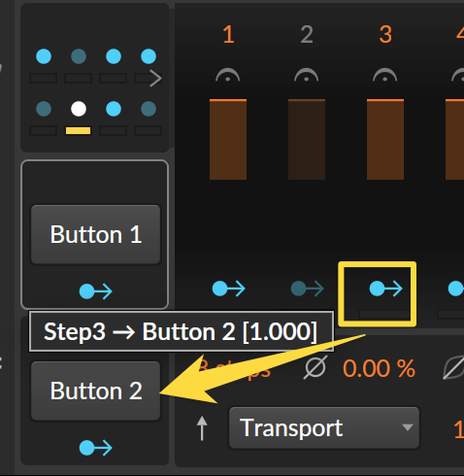Image resolution: width=464 pixels, height=476 pixels.
Task: Click the modulation routing icon below Button 1
Action: pos(96,291)
